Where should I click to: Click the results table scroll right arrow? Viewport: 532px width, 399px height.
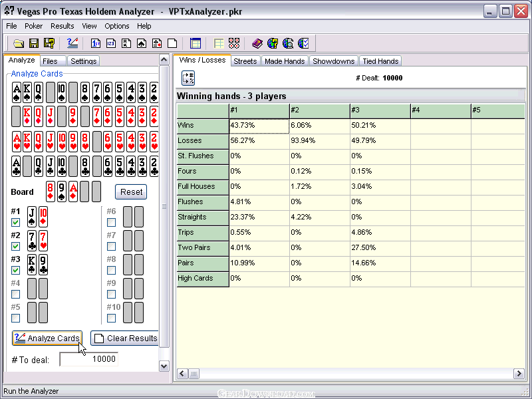tap(519, 374)
